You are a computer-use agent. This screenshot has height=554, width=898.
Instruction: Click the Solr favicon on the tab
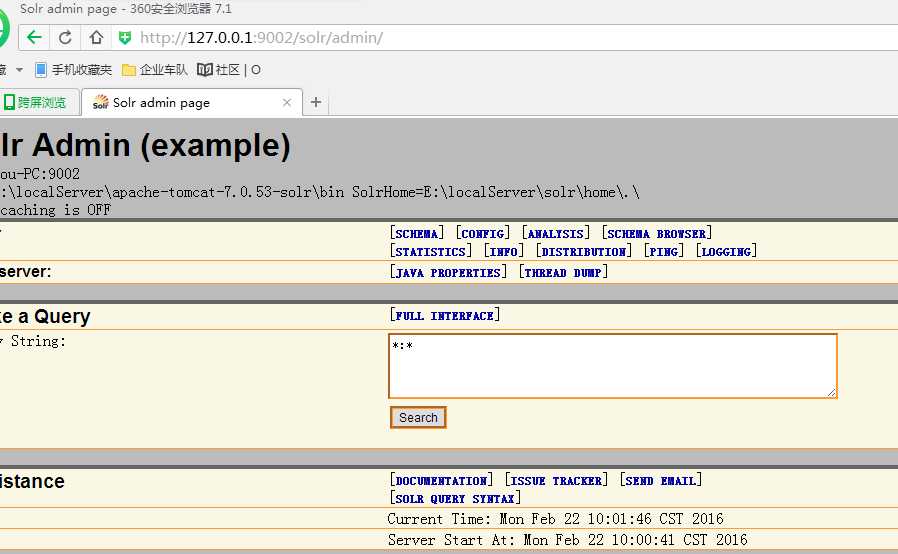100,102
